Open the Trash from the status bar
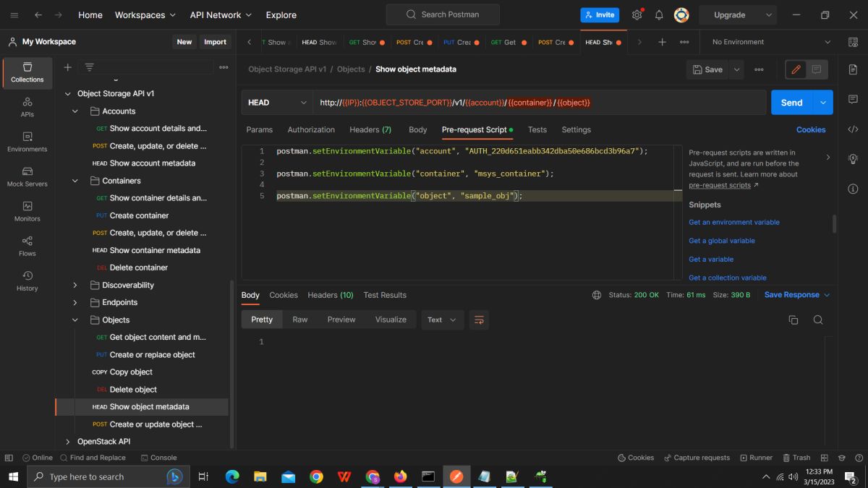868x488 pixels. coord(796,458)
